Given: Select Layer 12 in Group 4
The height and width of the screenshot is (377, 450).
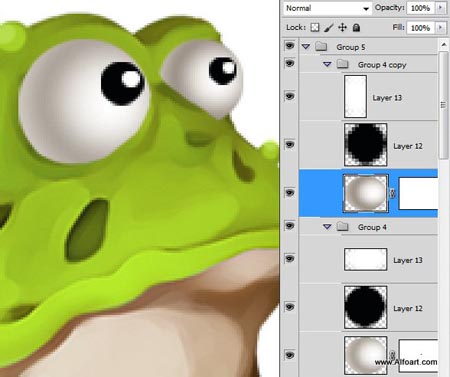Looking at the screenshot, I should coord(368,307).
